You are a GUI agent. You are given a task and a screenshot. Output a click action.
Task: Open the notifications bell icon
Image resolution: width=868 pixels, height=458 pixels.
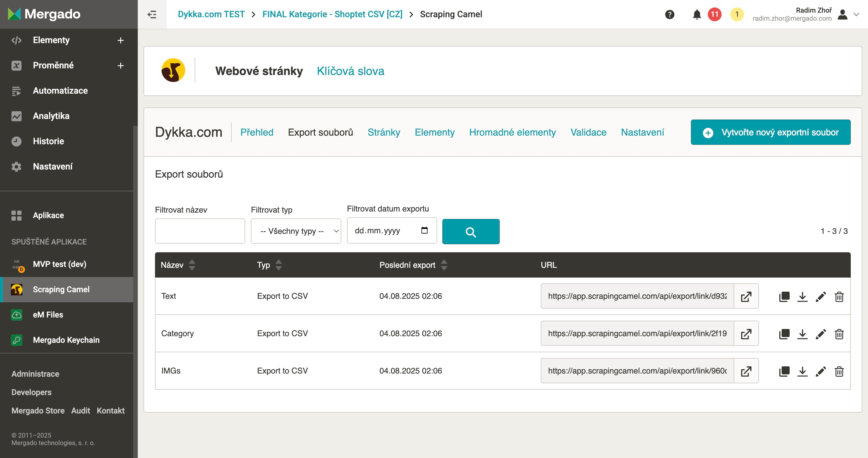click(x=697, y=14)
